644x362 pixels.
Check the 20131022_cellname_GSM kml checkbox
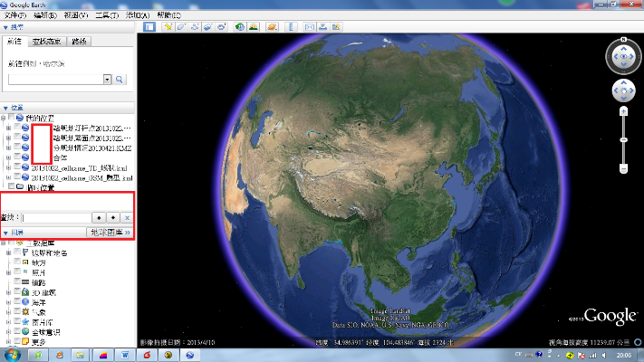point(17,176)
